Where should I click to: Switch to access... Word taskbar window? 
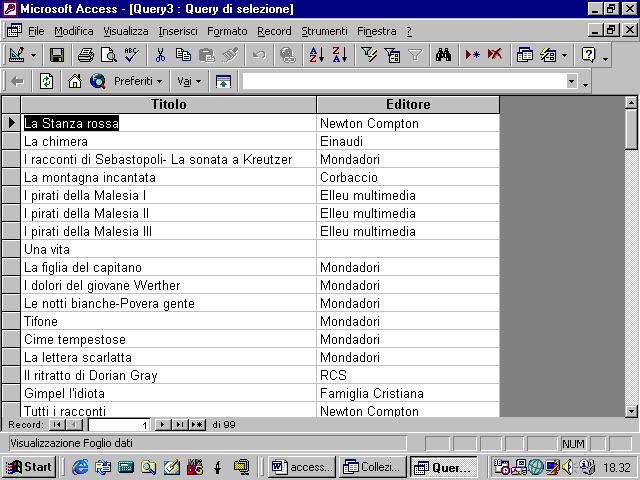tap(302, 467)
